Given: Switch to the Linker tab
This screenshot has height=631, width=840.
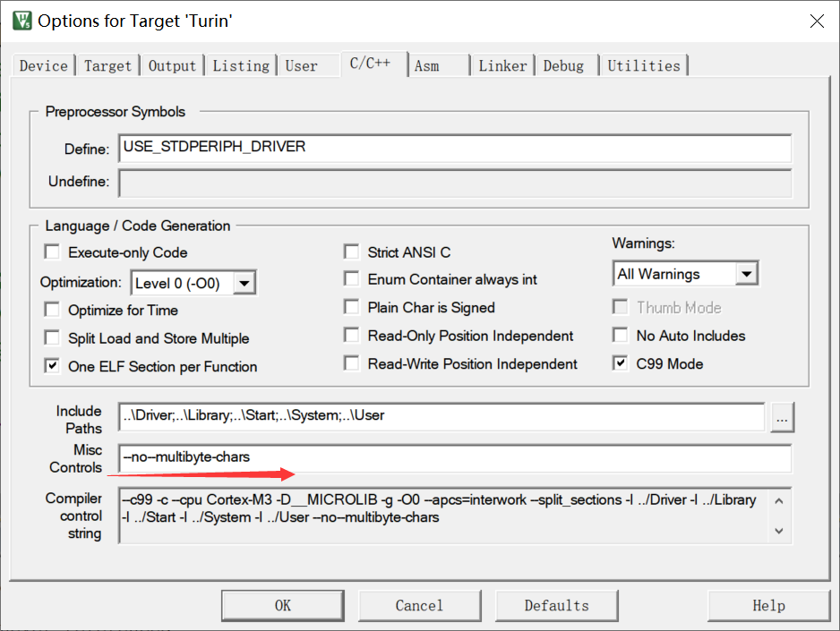Looking at the screenshot, I should 502,65.
